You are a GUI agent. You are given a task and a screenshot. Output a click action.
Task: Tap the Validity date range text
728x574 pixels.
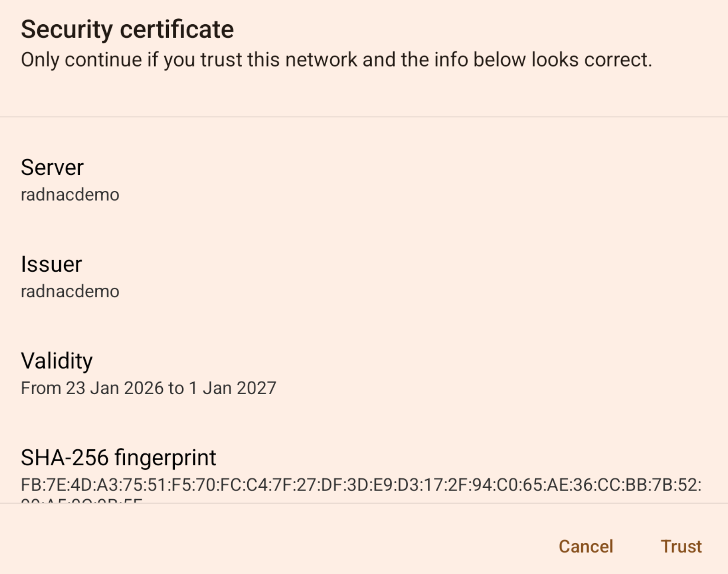[148, 388]
